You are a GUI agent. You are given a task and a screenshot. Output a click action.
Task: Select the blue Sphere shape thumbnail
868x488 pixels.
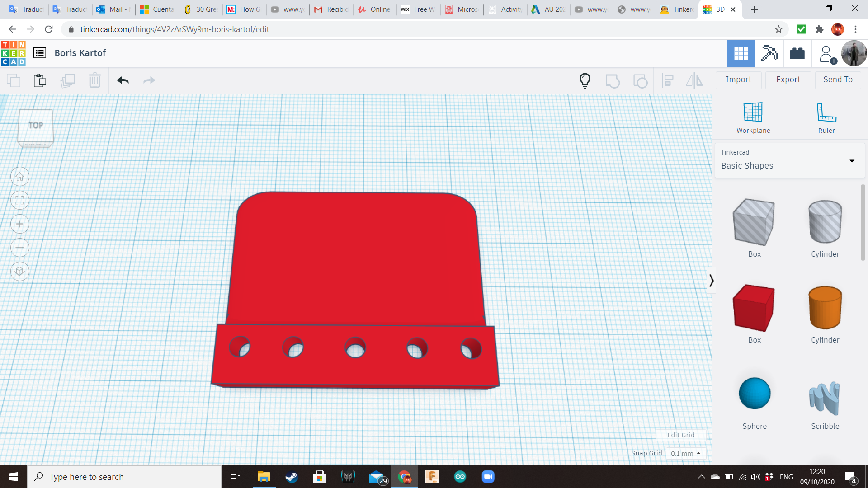coord(754,393)
